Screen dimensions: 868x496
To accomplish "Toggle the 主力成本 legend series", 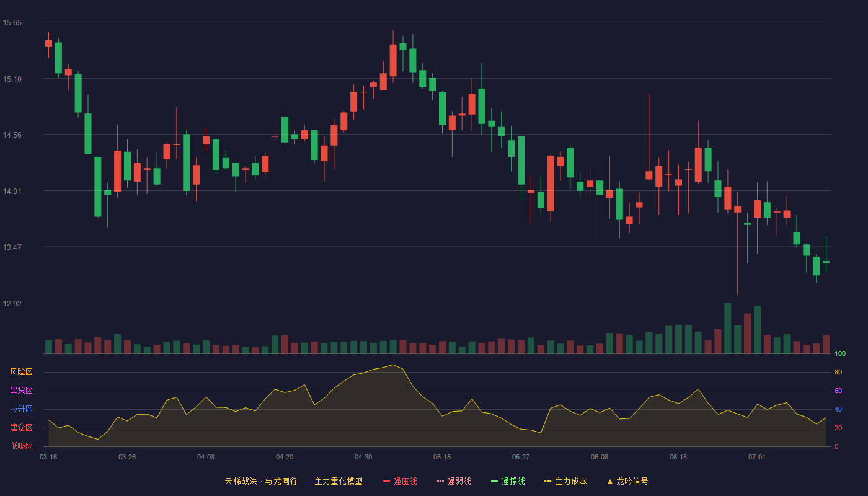I will (565, 481).
